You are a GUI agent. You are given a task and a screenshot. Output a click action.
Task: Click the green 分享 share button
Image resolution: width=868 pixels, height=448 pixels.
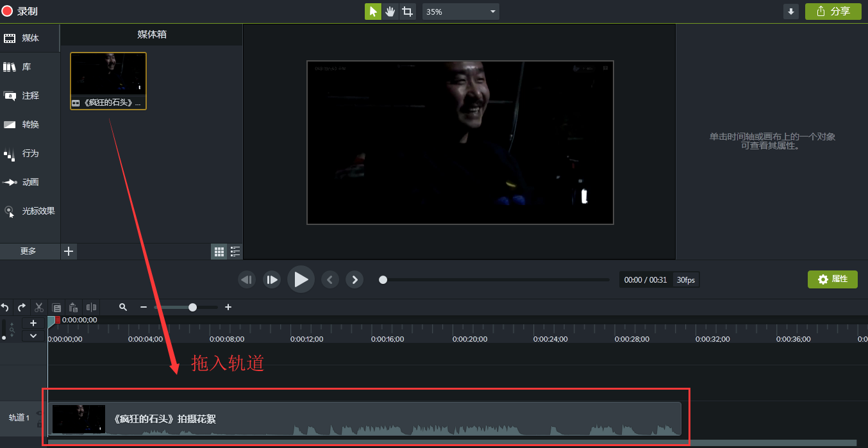pyautogui.click(x=833, y=12)
